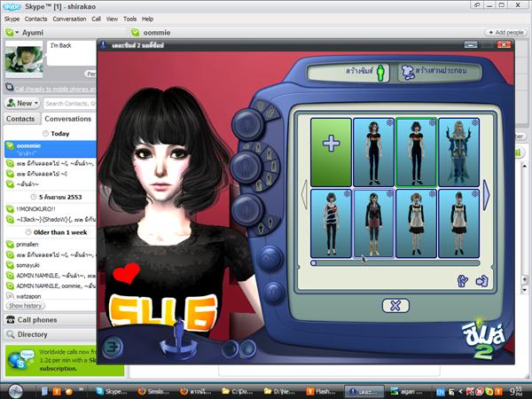Move the catalog page slider handle

tap(314, 263)
